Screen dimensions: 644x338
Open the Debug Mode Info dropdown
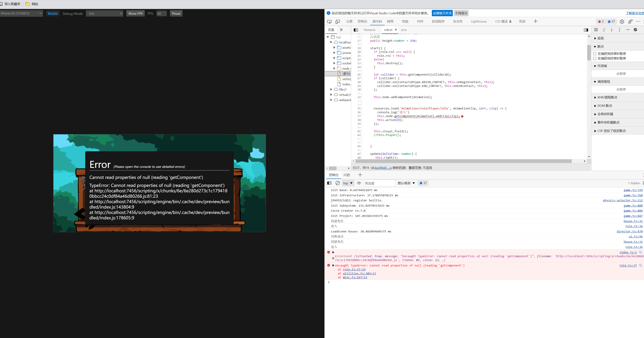104,13
